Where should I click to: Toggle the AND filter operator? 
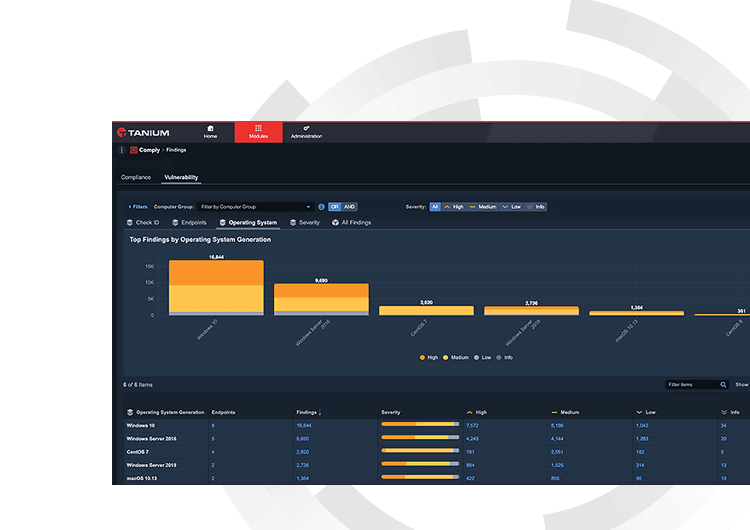(x=349, y=207)
